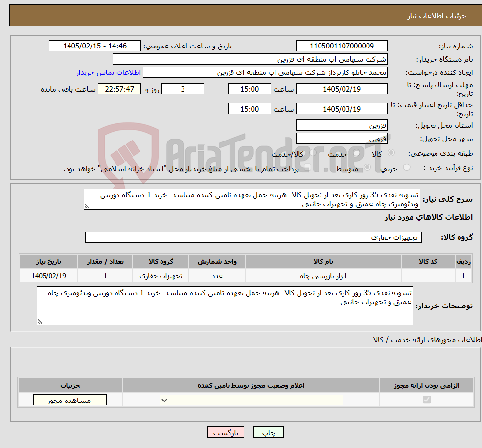Select the خدمت radio button
This screenshot has height=448, width=482.
point(356,152)
